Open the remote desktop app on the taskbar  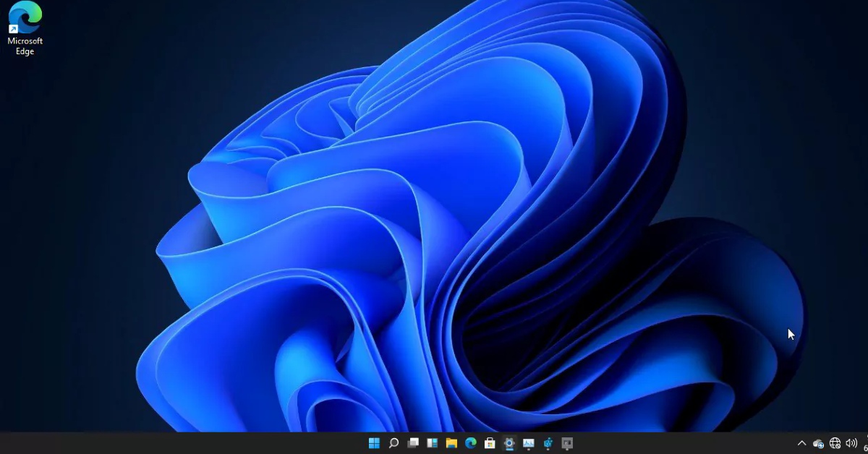point(568,442)
